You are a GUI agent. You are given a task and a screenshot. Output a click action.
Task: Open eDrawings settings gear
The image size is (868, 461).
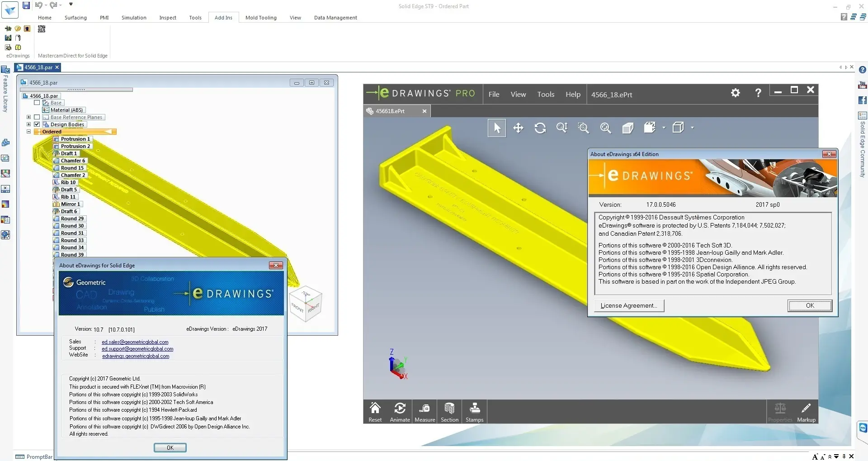736,93
